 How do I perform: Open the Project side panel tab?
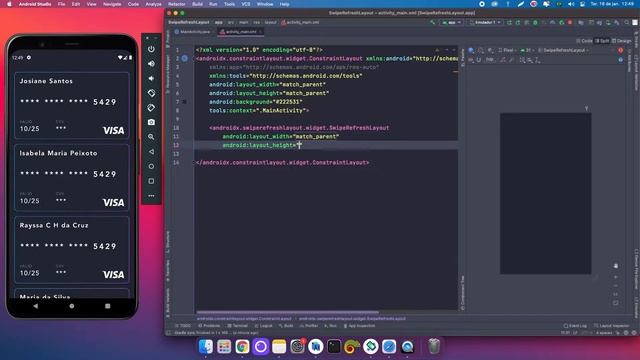tap(168, 38)
